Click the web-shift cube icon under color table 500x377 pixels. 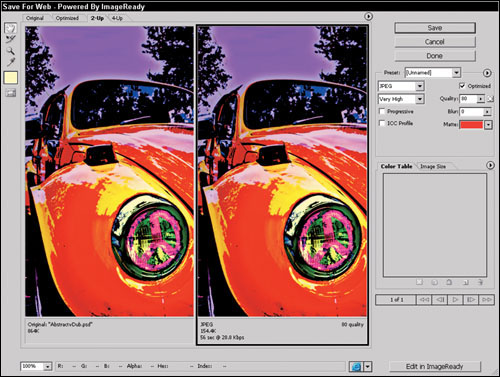point(435,282)
